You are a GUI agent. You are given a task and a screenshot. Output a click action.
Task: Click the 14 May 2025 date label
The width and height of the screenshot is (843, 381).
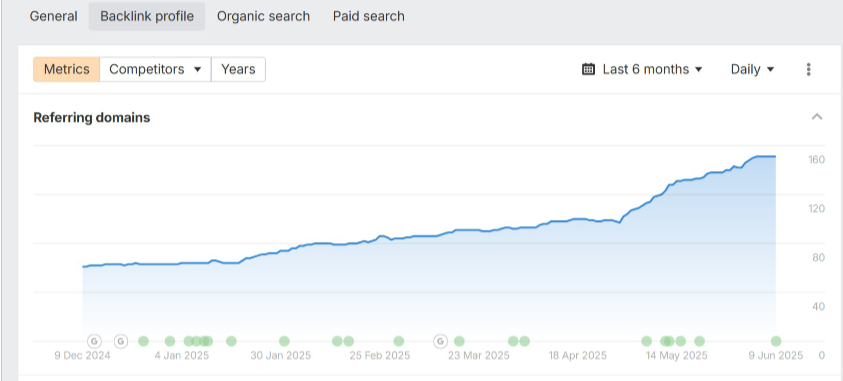[x=676, y=356]
